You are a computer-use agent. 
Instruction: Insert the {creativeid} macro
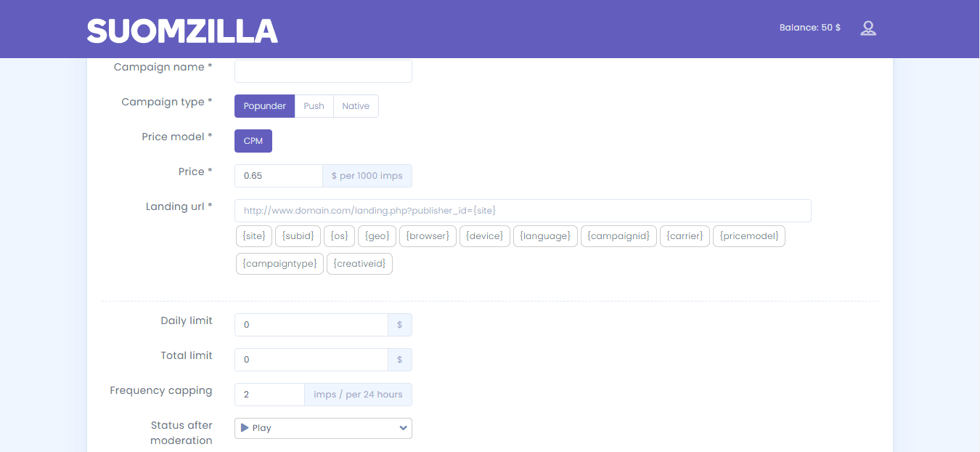359,263
